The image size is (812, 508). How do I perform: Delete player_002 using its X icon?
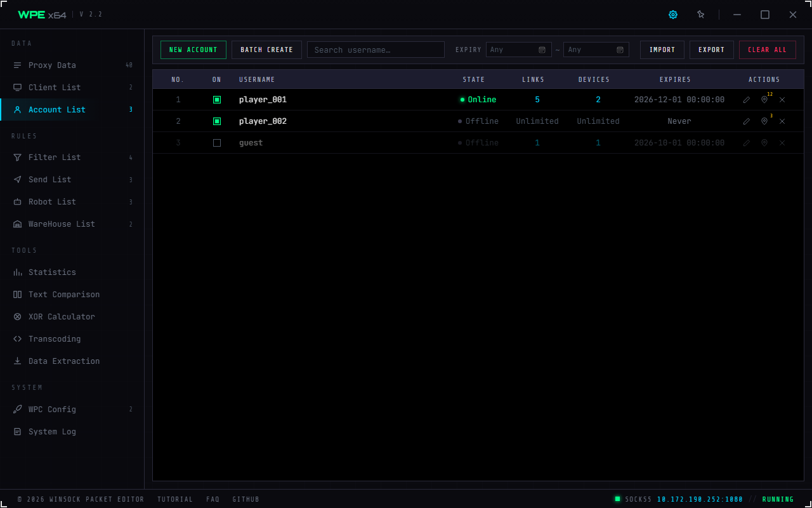[x=782, y=121]
